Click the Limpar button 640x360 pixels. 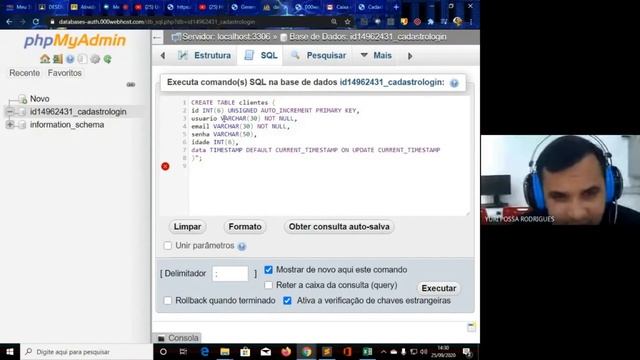(187, 227)
